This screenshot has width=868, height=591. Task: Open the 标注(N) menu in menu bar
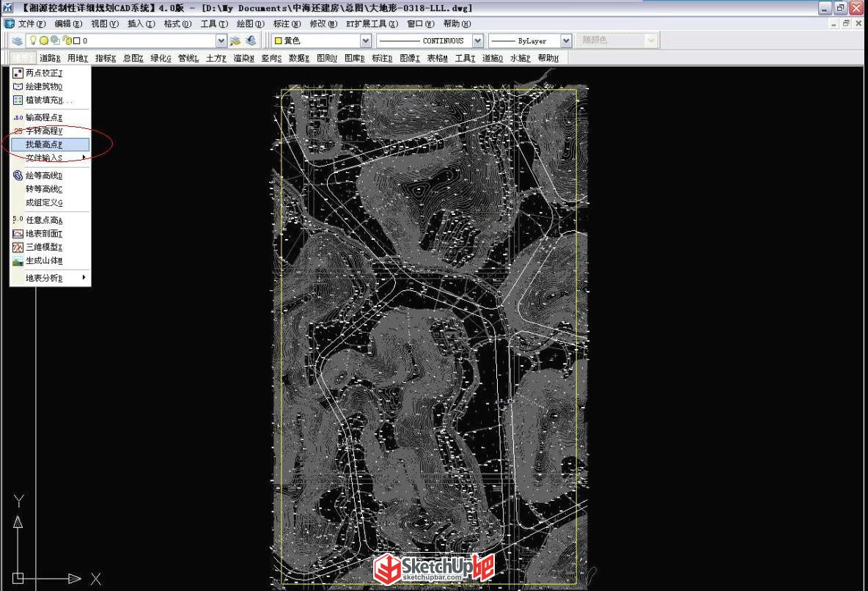(287, 23)
